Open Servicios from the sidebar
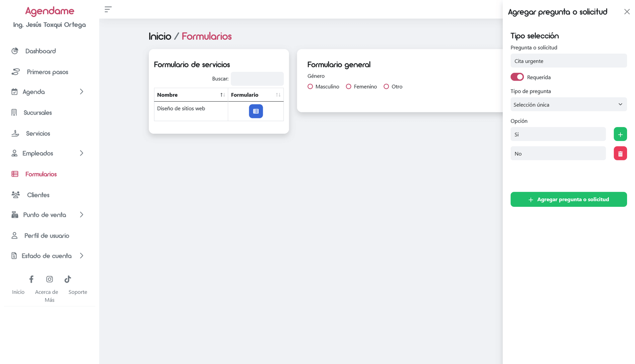635x364 pixels. click(x=38, y=133)
